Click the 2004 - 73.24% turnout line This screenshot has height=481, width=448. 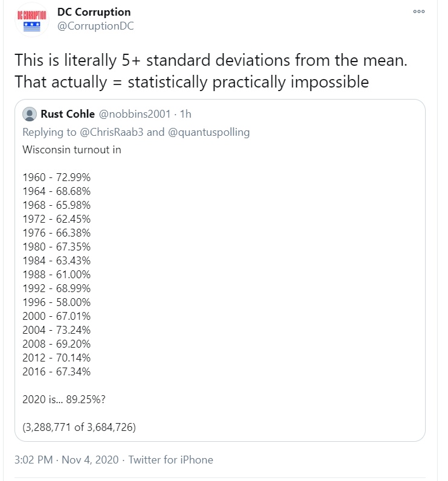[57, 330]
